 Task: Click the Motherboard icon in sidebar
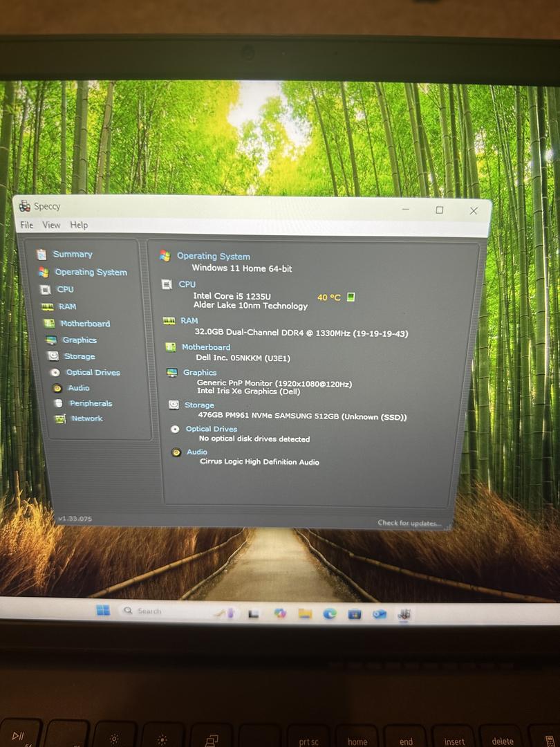coord(50,324)
